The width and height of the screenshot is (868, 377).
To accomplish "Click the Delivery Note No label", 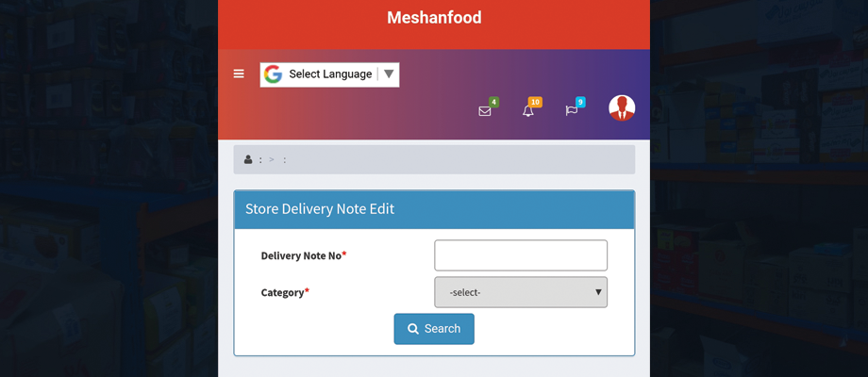I will pos(304,255).
